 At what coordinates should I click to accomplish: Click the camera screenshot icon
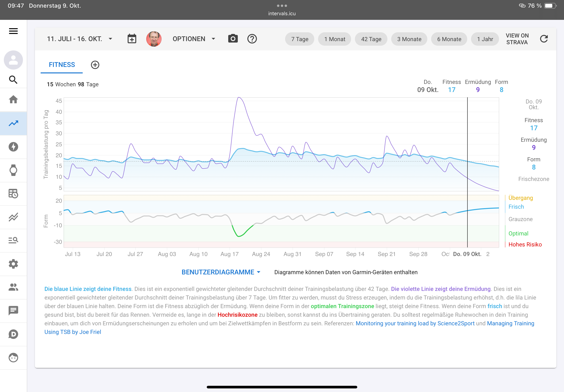point(233,39)
